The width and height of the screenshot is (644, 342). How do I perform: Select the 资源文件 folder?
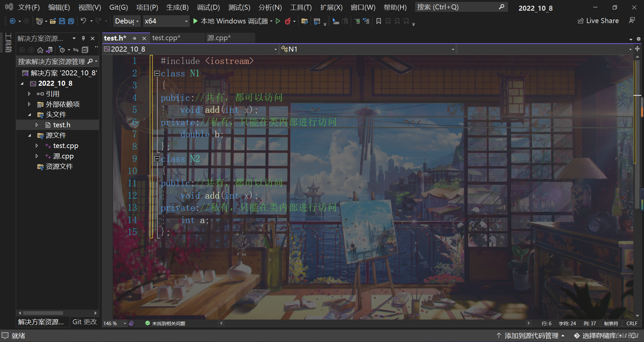tap(59, 167)
